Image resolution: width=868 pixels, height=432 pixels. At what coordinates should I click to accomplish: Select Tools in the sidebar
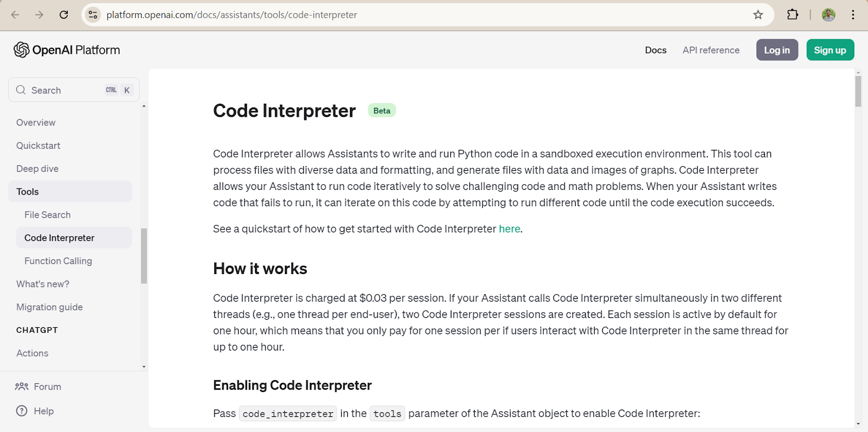coord(70,192)
